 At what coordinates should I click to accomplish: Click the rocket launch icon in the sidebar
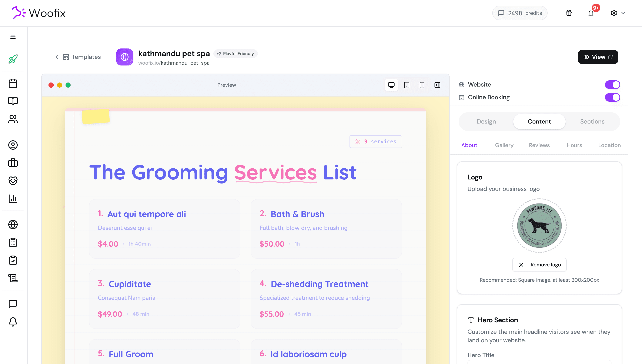(x=13, y=59)
